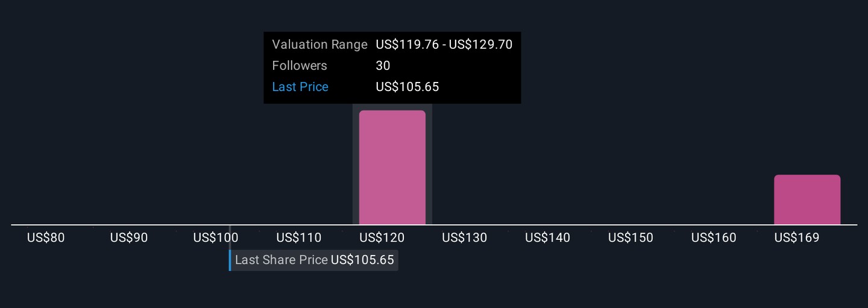868x308 pixels.
Task: Click the US$150 axis label
Action: 631,237
